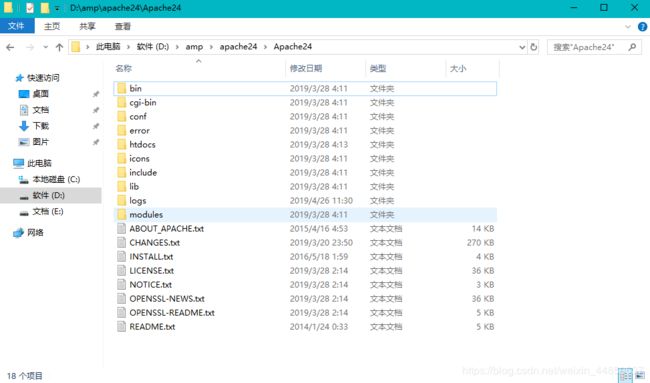Select 网络 in the navigation pane
Image resolution: width=650 pixels, height=383 pixels.
tap(35, 233)
